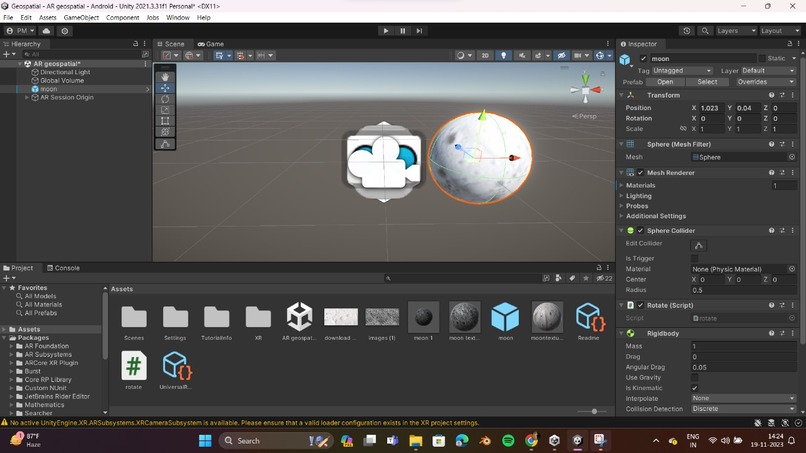The image size is (806, 453).
Task: Click the Pause button
Action: click(x=402, y=31)
